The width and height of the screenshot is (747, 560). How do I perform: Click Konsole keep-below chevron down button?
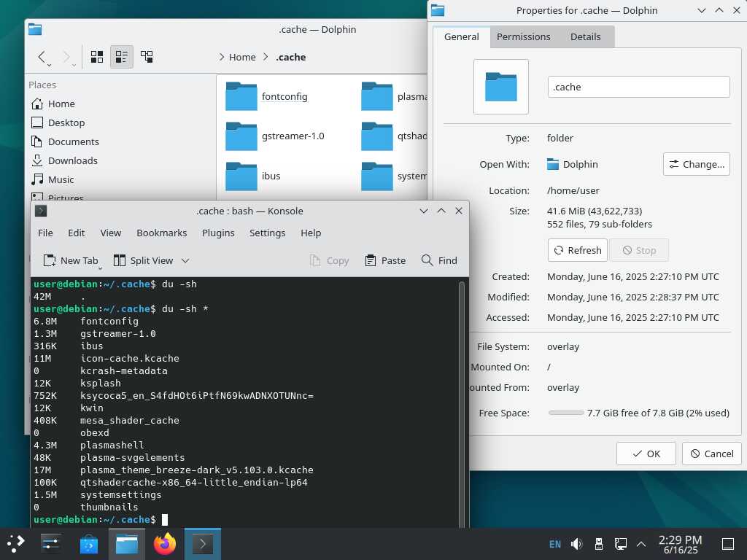(424, 211)
